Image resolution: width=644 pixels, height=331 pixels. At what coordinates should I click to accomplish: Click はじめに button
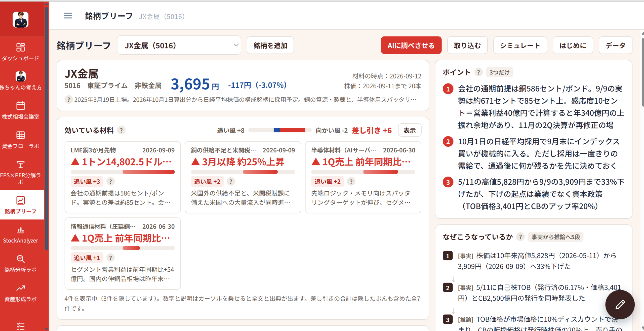[573, 45]
